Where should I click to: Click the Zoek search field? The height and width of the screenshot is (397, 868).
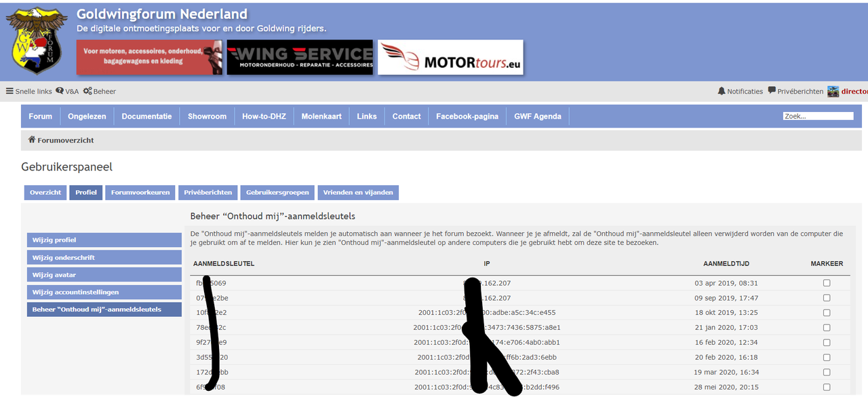(x=818, y=116)
